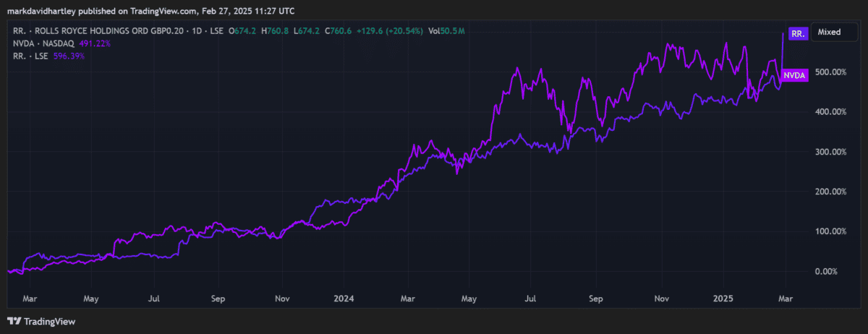Click the 2025 label on time axis
Screen dimensions: 868x334
[x=723, y=297]
